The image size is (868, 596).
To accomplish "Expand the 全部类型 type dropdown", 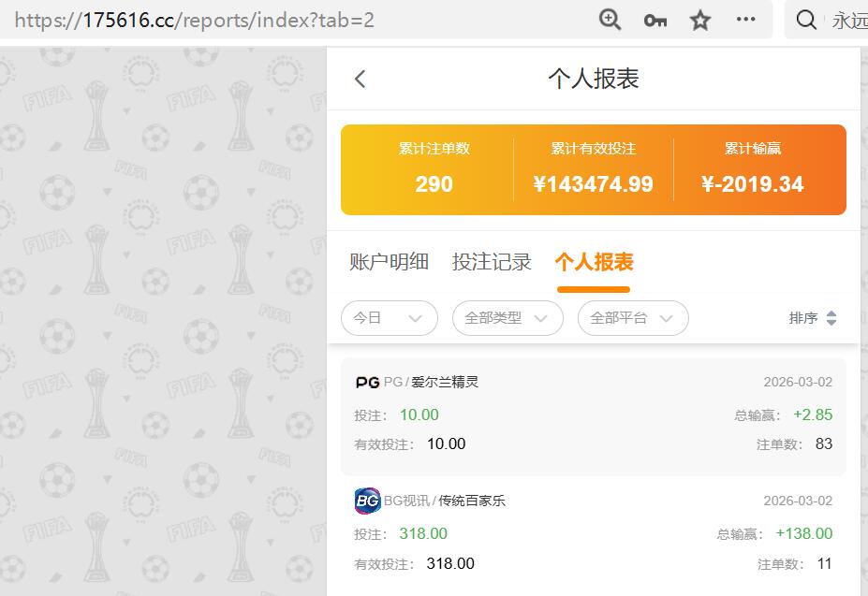I will point(508,318).
